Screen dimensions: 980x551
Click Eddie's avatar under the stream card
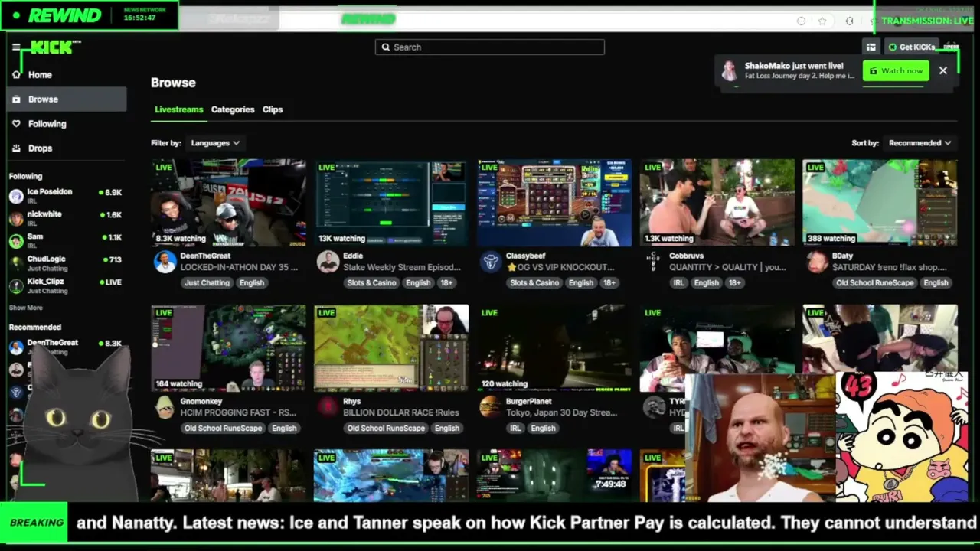328,262
